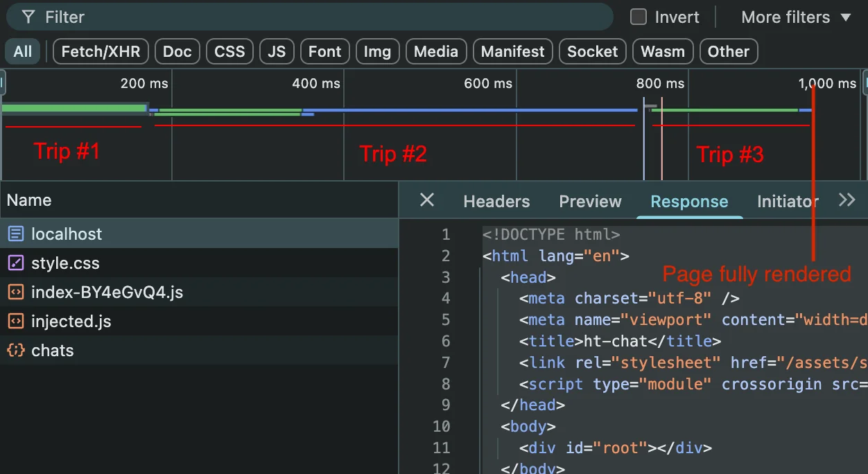
Task: Click the <!DOCTYPE html> line in response
Action: [551, 234]
